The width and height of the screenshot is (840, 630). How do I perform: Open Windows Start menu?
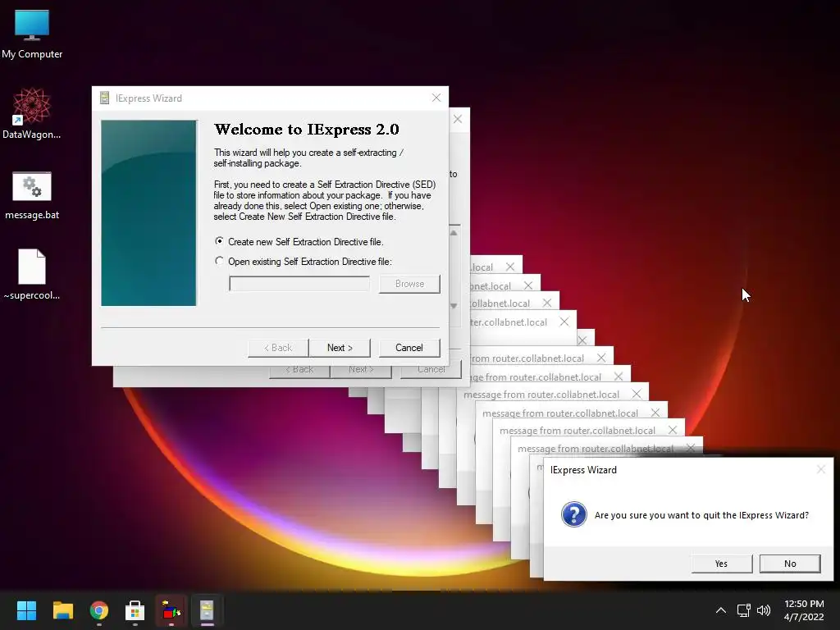point(26,610)
